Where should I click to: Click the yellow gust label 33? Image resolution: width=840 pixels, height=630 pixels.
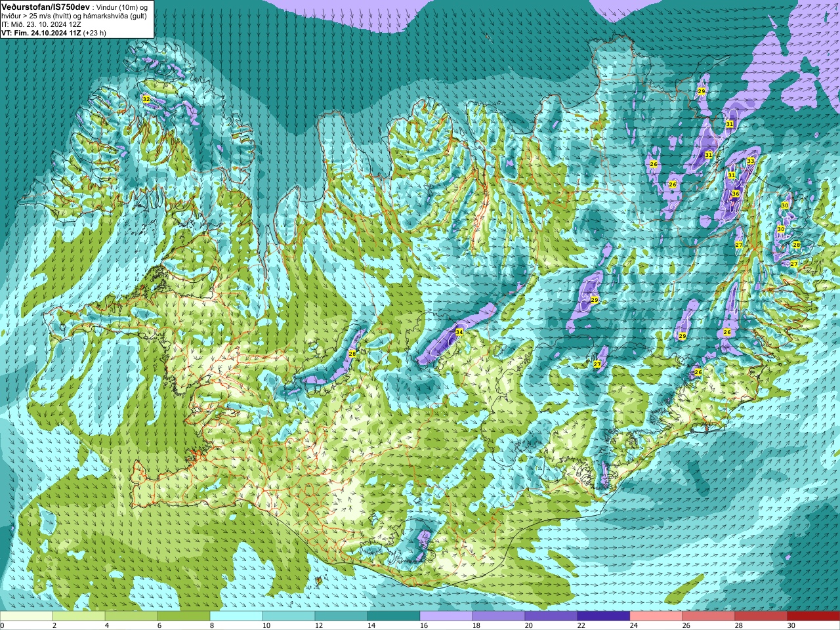751,161
